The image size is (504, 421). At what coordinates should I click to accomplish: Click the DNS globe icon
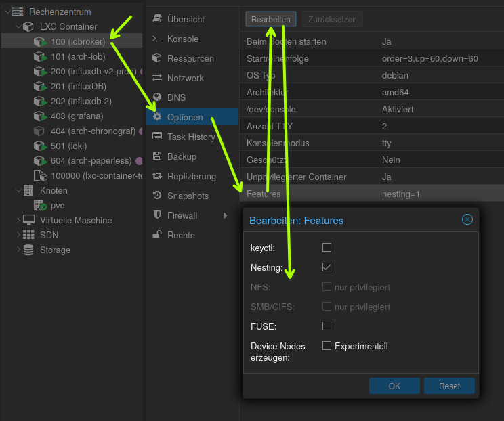(157, 97)
